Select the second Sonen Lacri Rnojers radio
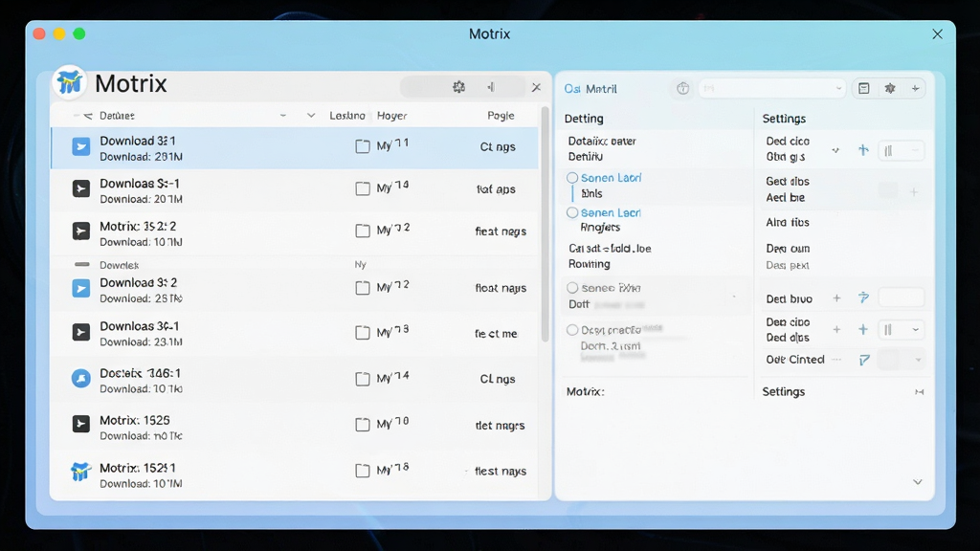 [x=572, y=213]
